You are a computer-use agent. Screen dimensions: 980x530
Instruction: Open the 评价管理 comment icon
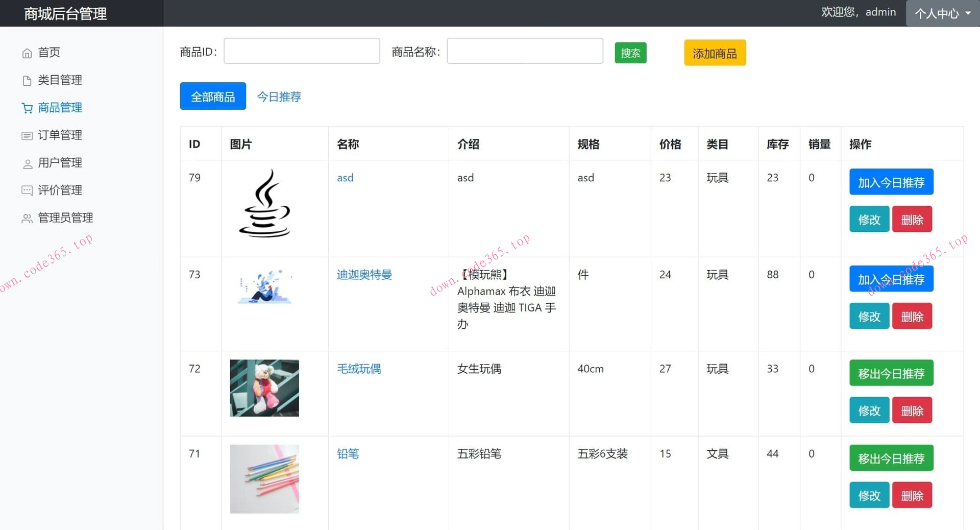(27, 190)
